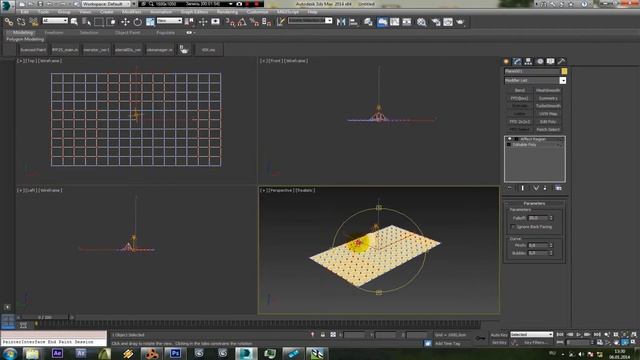Toggle Percent Snap
The height and width of the screenshot is (360, 640).
(254, 22)
